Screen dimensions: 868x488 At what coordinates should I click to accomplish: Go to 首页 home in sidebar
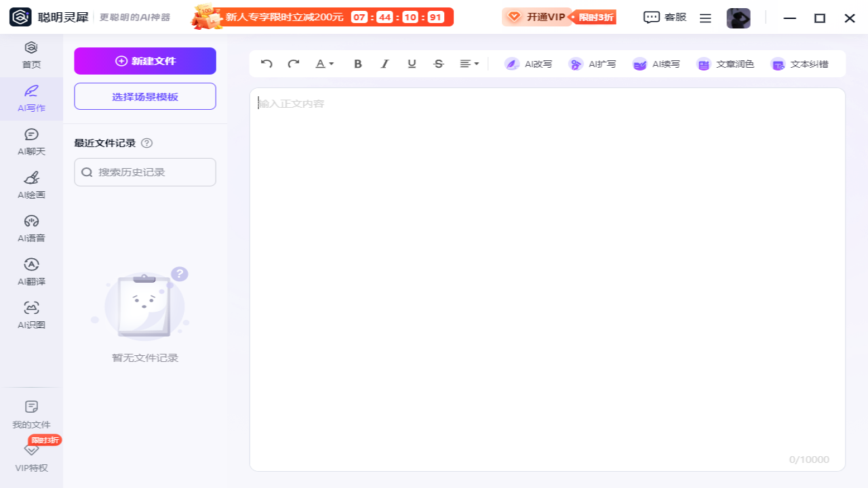[31, 54]
